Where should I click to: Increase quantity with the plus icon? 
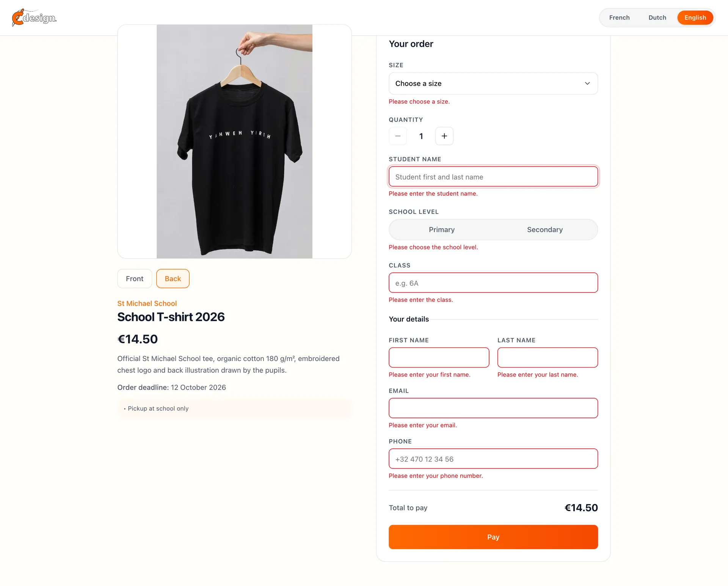pos(444,136)
